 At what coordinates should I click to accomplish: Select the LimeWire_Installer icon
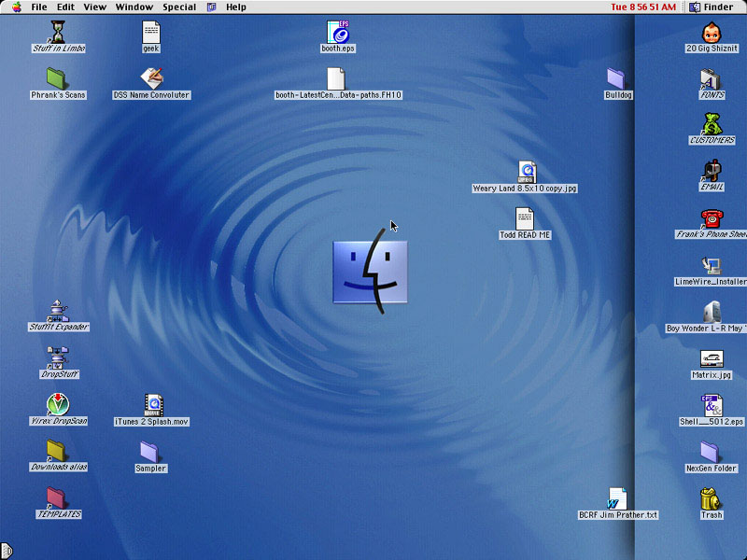click(712, 265)
